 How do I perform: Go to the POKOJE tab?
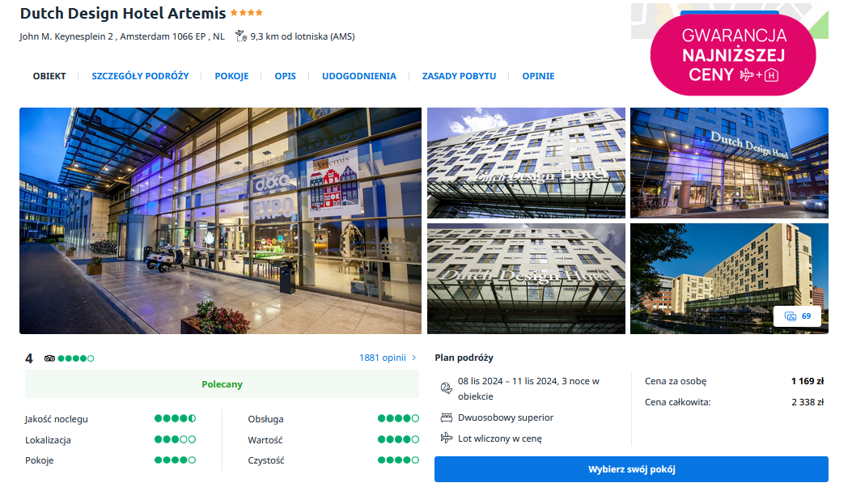point(231,76)
